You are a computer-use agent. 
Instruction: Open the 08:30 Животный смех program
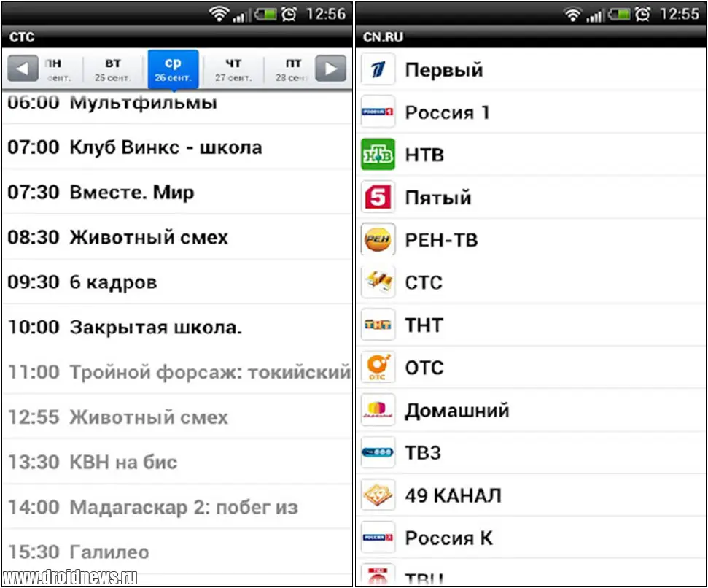coord(177,237)
